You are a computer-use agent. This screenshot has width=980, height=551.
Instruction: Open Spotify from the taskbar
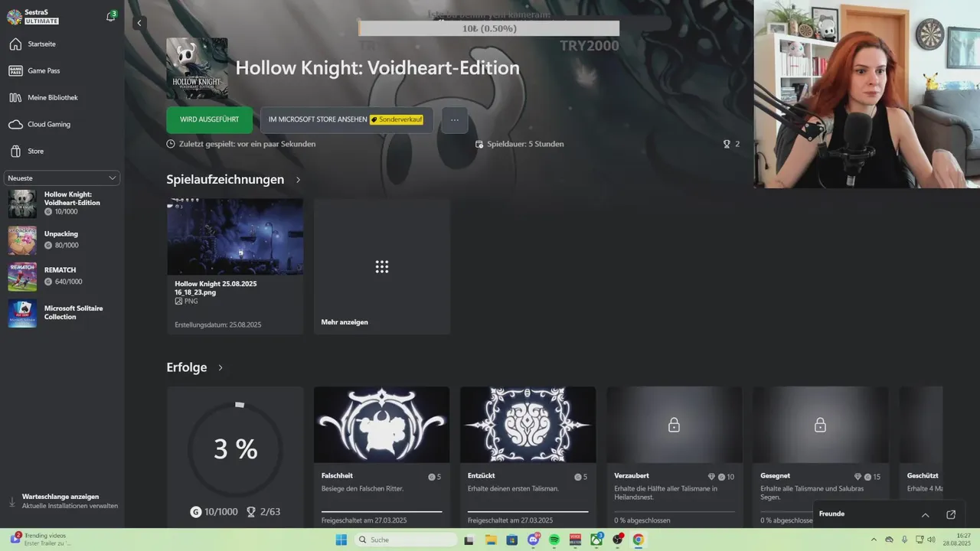coord(554,540)
